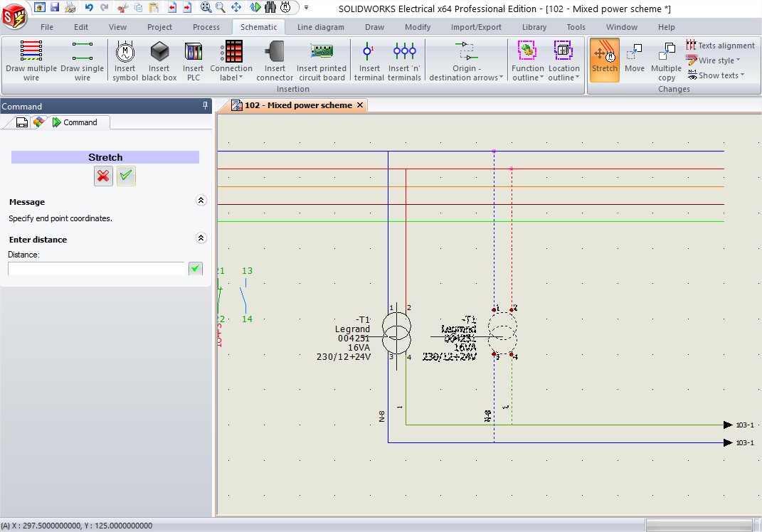Cancel the Stretch command with red X

pyautogui.click(x=104, y=176)
